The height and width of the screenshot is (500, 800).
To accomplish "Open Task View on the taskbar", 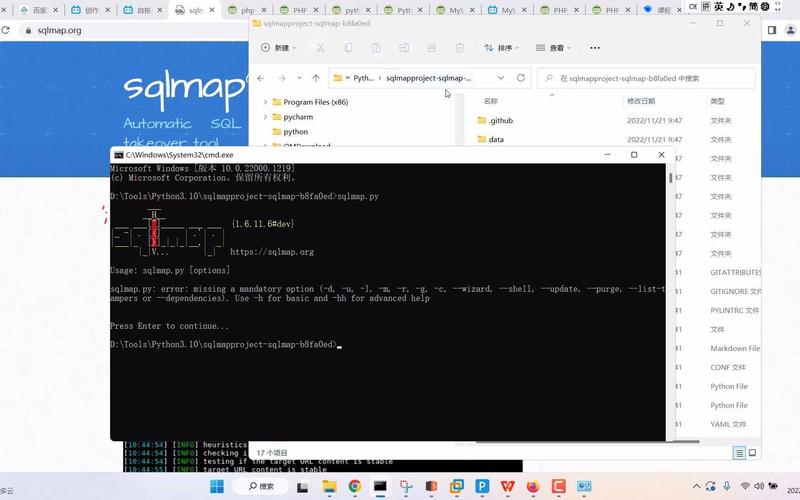I will pyautogui.click(x=303, y=487).
